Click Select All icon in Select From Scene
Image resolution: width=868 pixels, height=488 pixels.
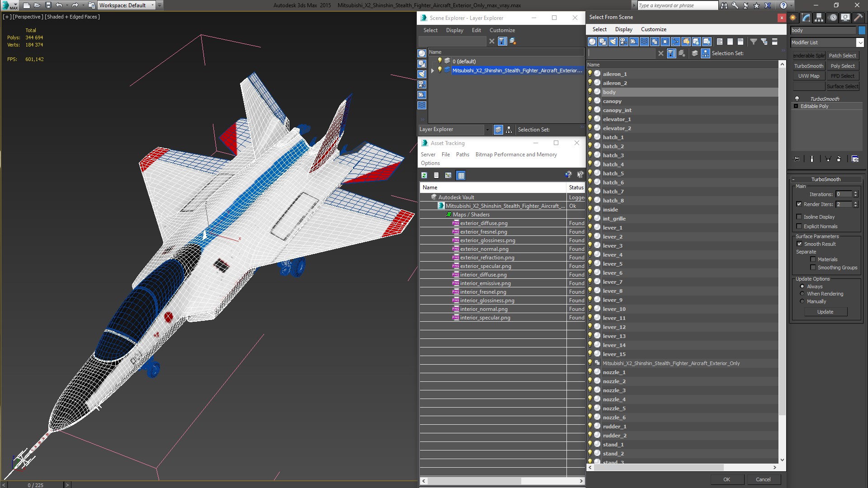pyautogui.click(x=720, y=42)
